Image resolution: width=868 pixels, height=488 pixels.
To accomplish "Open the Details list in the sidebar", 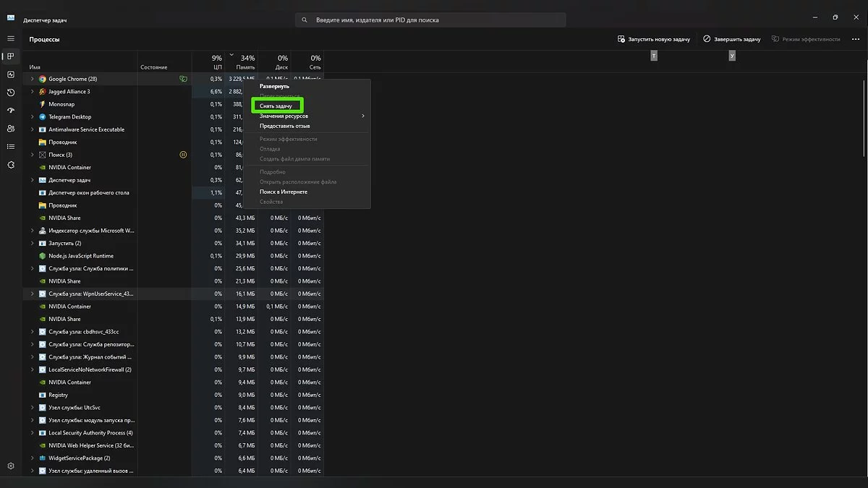I will (11, 147).
